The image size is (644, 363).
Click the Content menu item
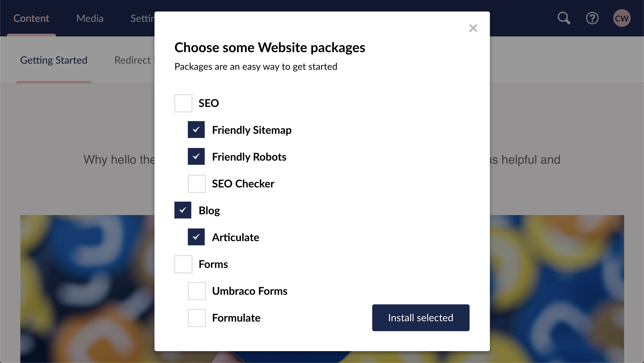pos(31,18)
